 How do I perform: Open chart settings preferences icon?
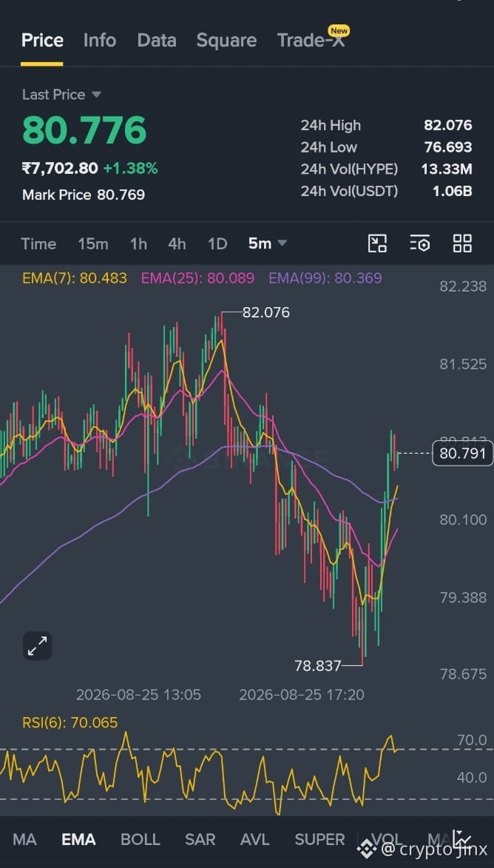[x=420, y=243]
